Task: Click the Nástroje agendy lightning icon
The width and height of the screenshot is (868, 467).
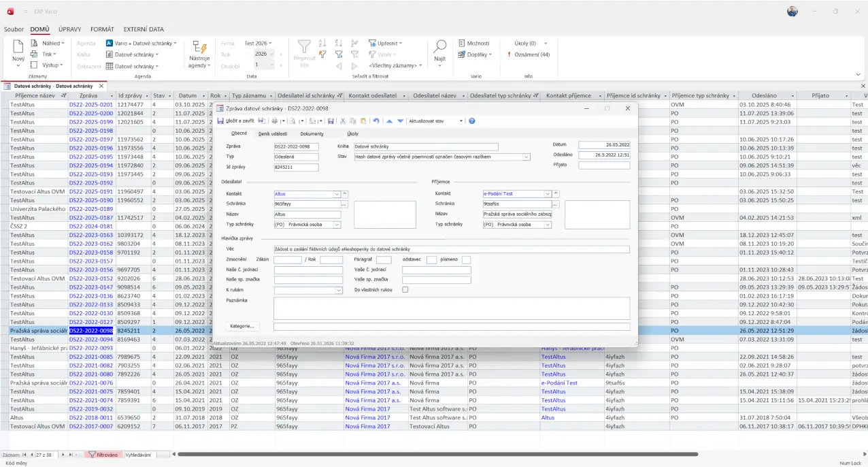Action: 199,47
